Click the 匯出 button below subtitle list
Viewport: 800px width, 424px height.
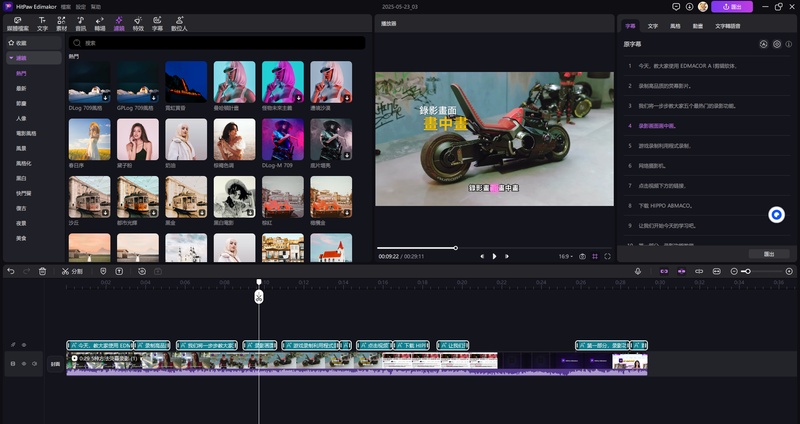pos(769,254)
